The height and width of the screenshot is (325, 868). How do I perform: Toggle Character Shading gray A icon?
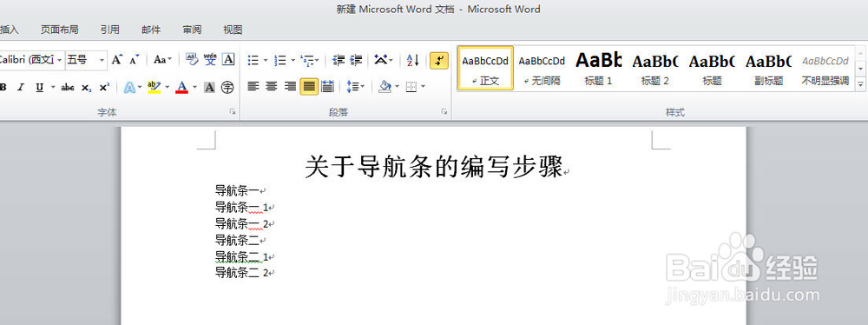[209, 87]
